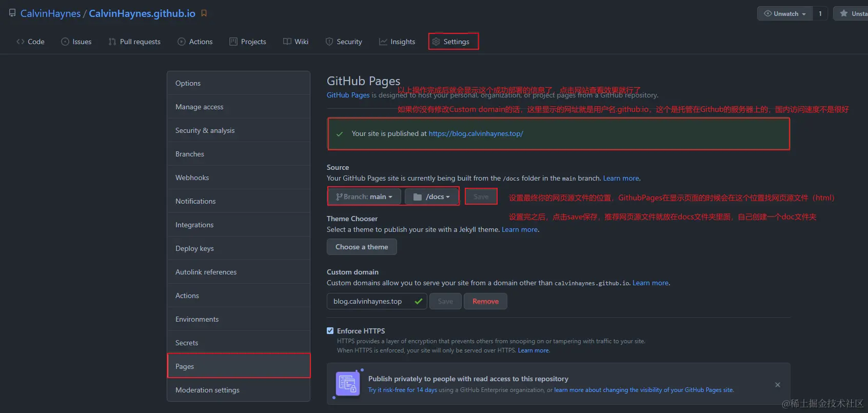
Task: Click the Unstar star button
Action: point(851,14)
